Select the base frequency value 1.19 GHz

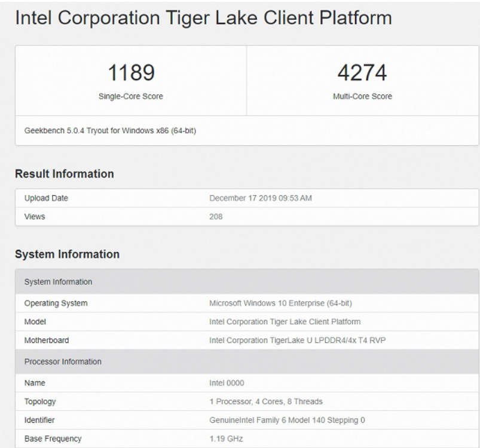pyautogui.click(x=226, y=439)
